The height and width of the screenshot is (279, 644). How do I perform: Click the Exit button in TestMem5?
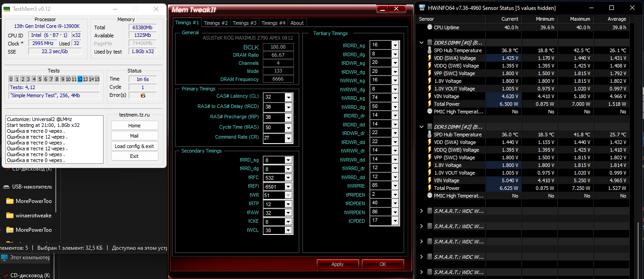click(x=135, y=156)
